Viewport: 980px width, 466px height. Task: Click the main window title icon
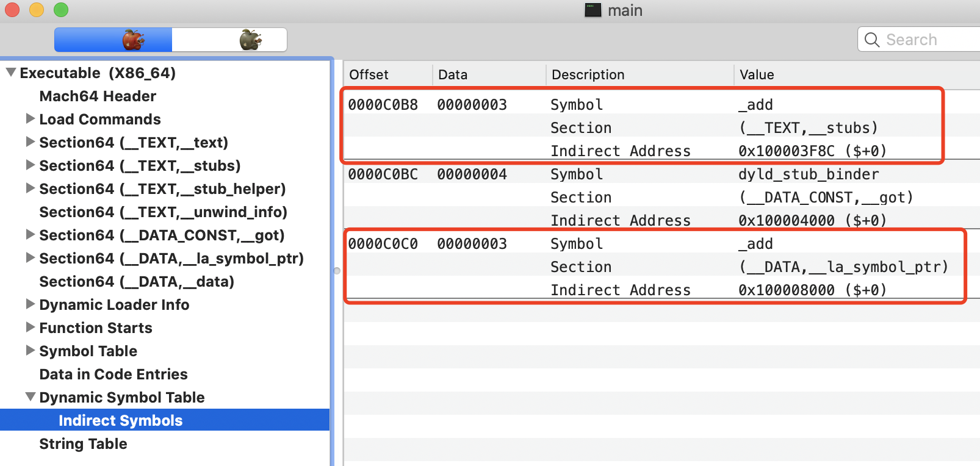593,10
